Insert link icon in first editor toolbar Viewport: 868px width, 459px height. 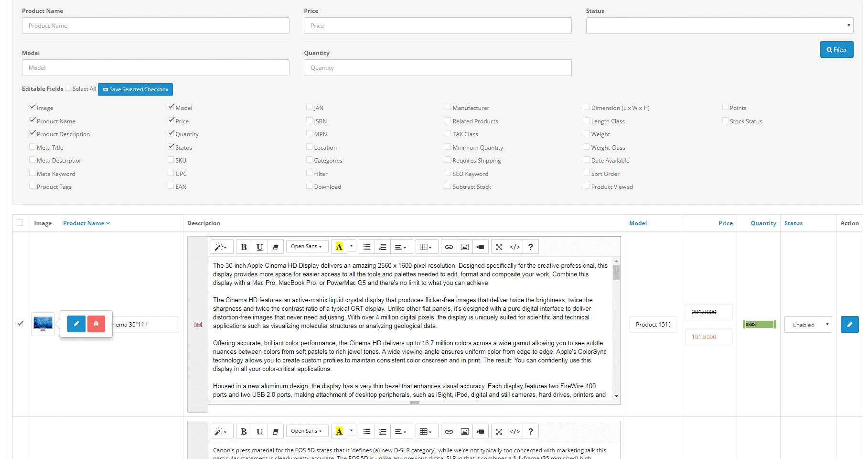(449, 247)
